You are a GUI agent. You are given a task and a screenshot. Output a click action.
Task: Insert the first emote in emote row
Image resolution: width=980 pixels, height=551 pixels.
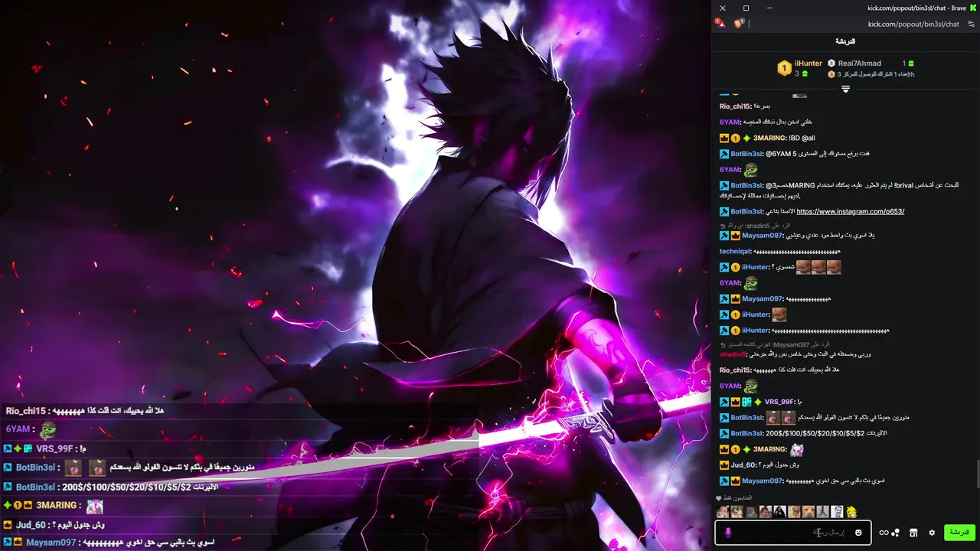(x=722, y=512)
